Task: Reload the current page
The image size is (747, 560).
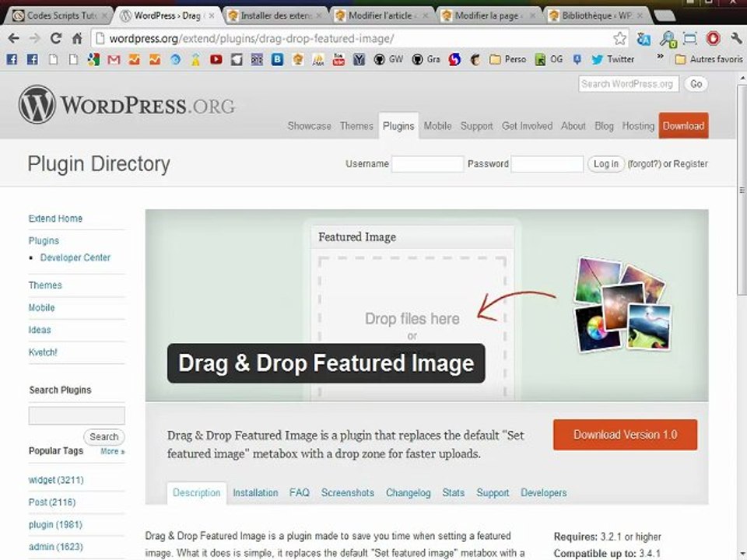Action: [x=56, y=38]
